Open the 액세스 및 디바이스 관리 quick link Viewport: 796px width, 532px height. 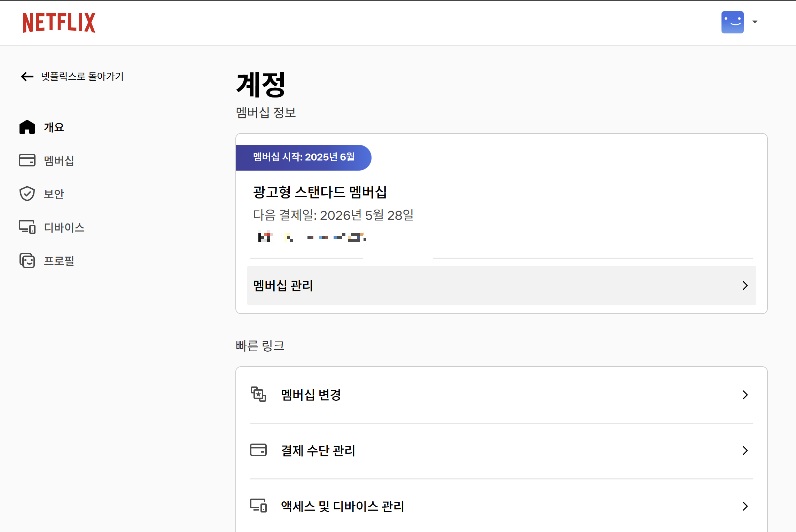pyautogui.click(x=501, y=506)
